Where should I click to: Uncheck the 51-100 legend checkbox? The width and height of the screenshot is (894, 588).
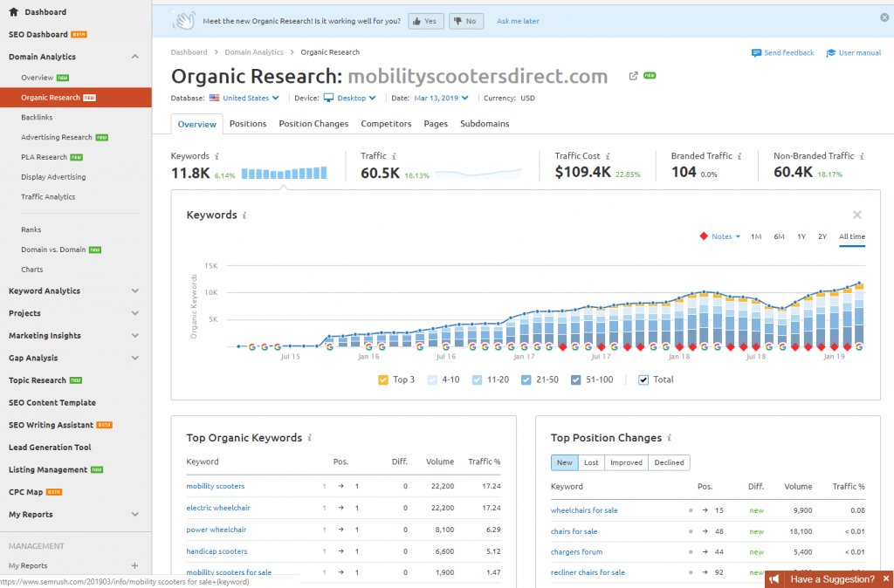coord(575,379)
